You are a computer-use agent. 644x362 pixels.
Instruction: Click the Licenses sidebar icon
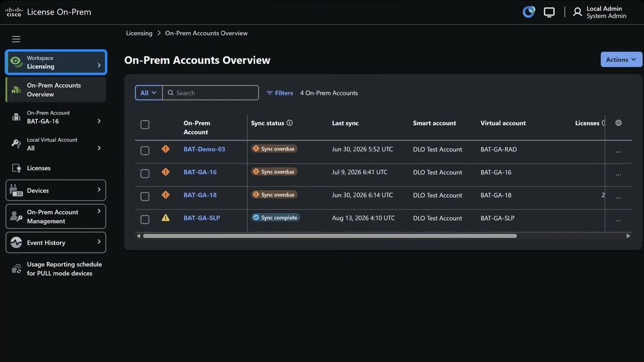pos(16,168)
